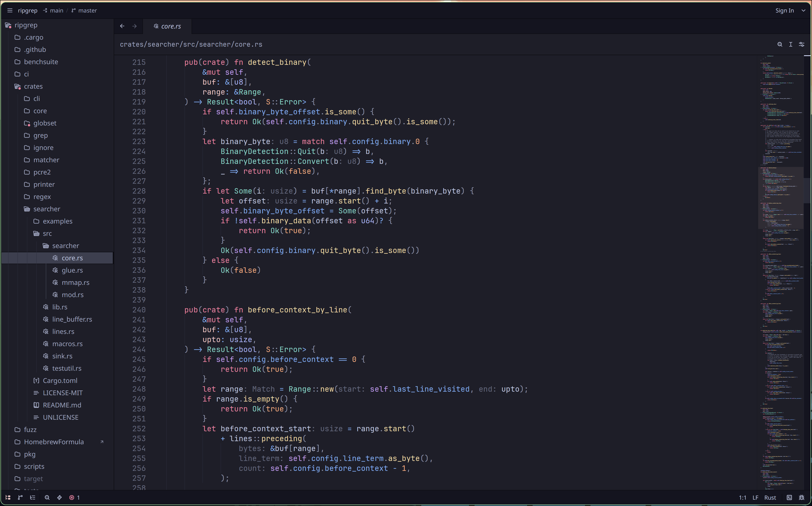Open editor controls settings icon
Image resolution: width=812 pixels, height=506 pixels.
(x=802, y=44)
